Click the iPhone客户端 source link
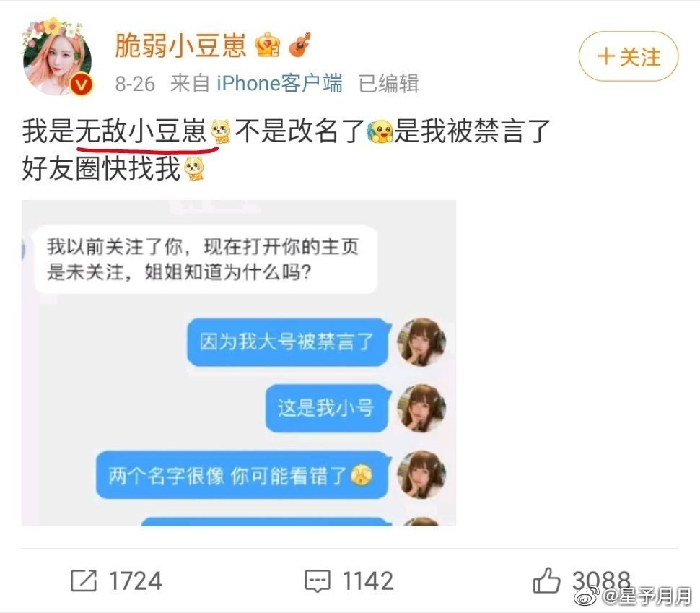 pos(279,83)
